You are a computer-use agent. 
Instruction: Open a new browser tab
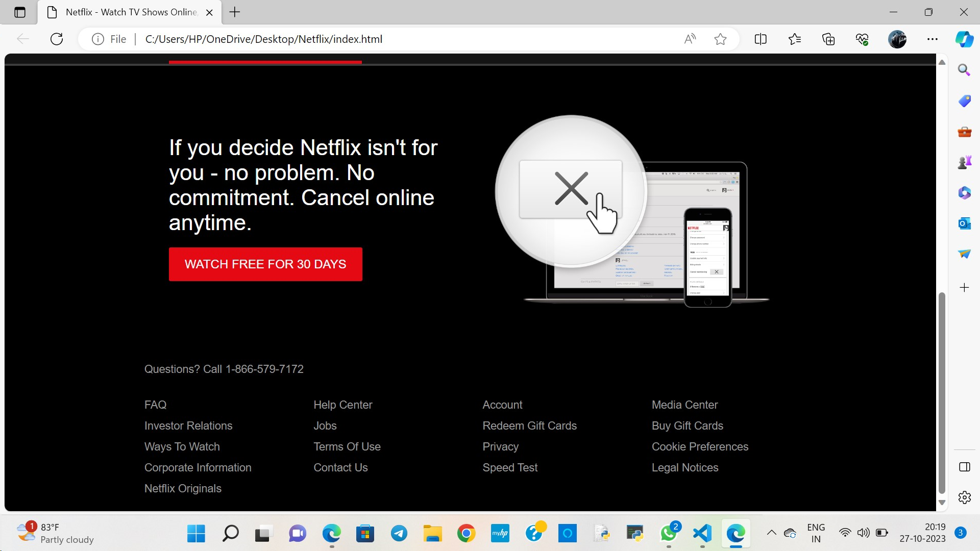234,12
